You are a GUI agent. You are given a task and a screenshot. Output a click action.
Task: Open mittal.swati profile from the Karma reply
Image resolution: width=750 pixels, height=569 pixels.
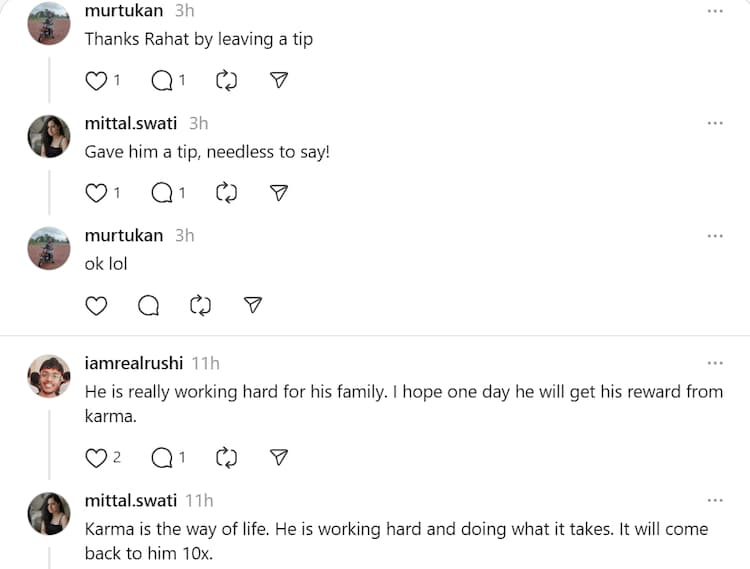[131, 500]
